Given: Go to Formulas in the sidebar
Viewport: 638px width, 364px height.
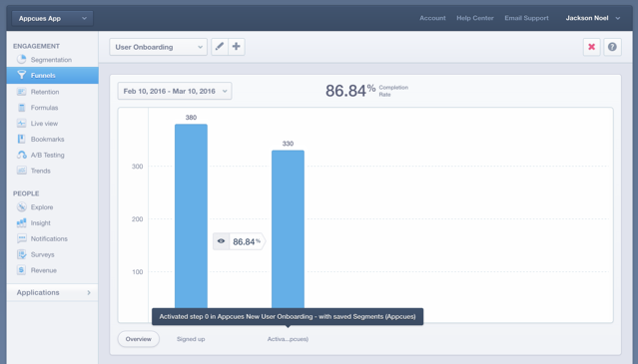Looking at the screenshot, I should 44,108.
